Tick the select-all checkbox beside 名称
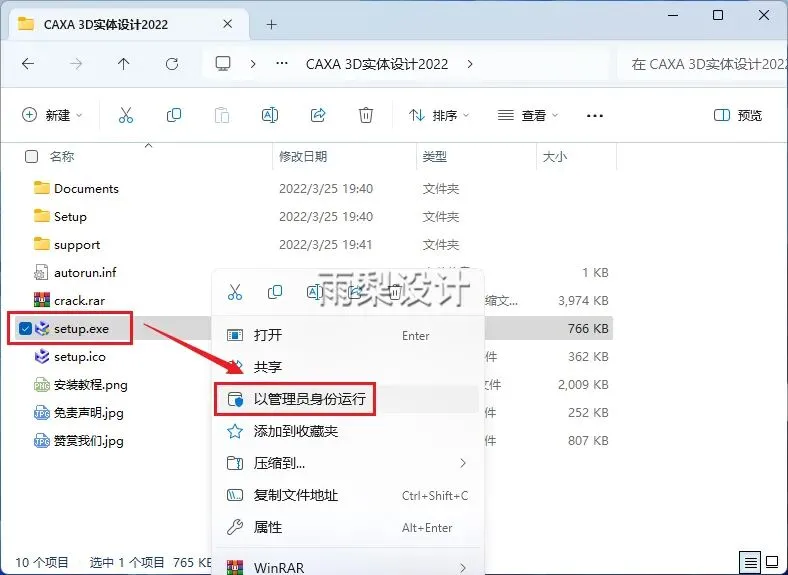Image resolution: width=788 pixels, height=575 pixels. (31, 156)
